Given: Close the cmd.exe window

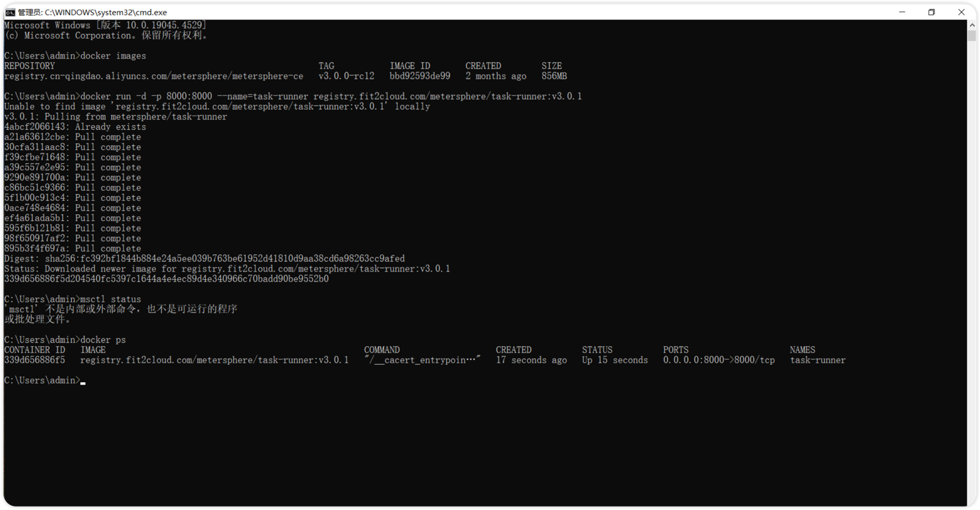Looking at the screenshot, I should point(961,12).
